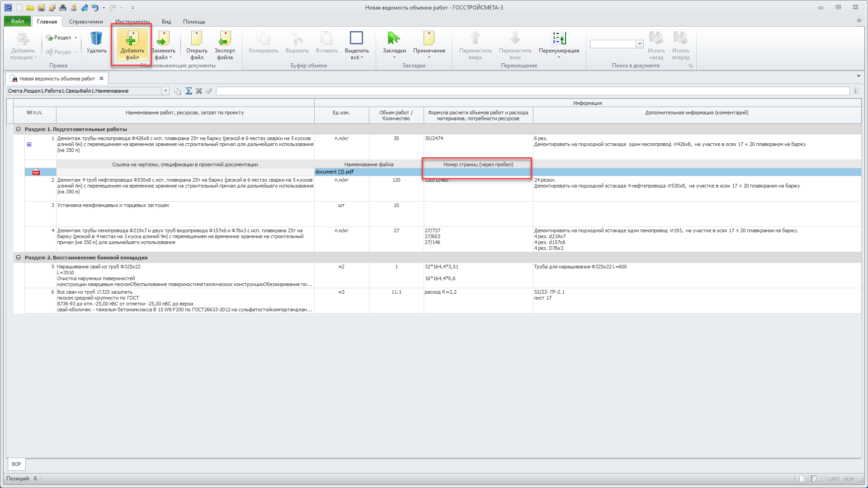The image size is (868, 488).
Task: Switch to the Главная tab
Action: 47,22
